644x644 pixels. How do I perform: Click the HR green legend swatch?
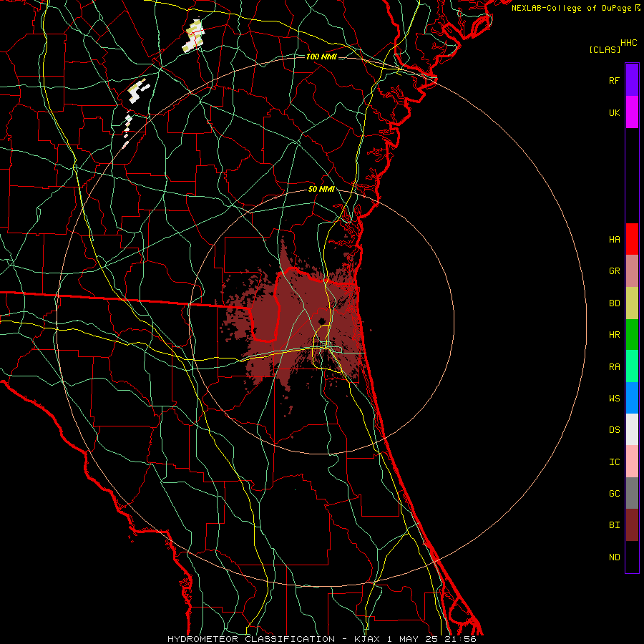632,335
